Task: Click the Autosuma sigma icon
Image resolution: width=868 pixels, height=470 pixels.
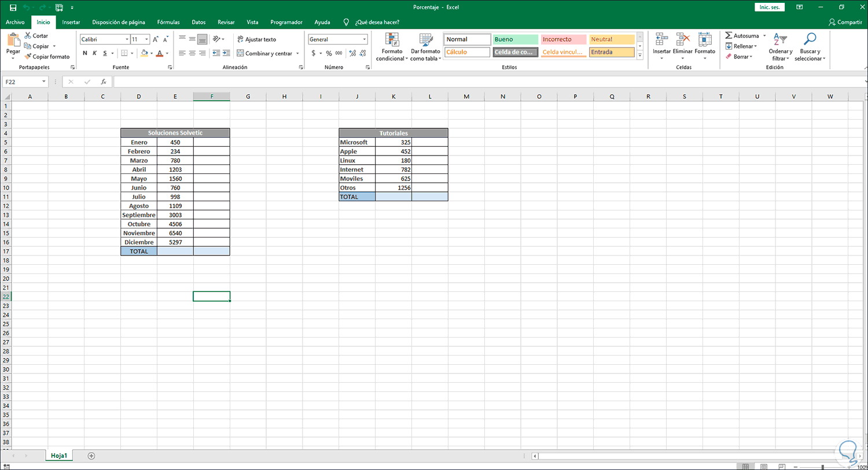Action: 729,36
